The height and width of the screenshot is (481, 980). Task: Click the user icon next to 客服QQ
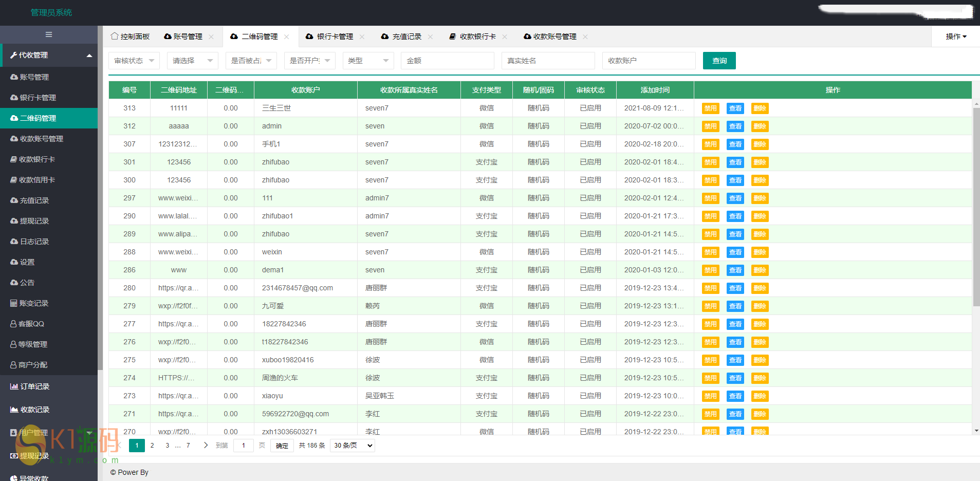[x=13, y=324]
